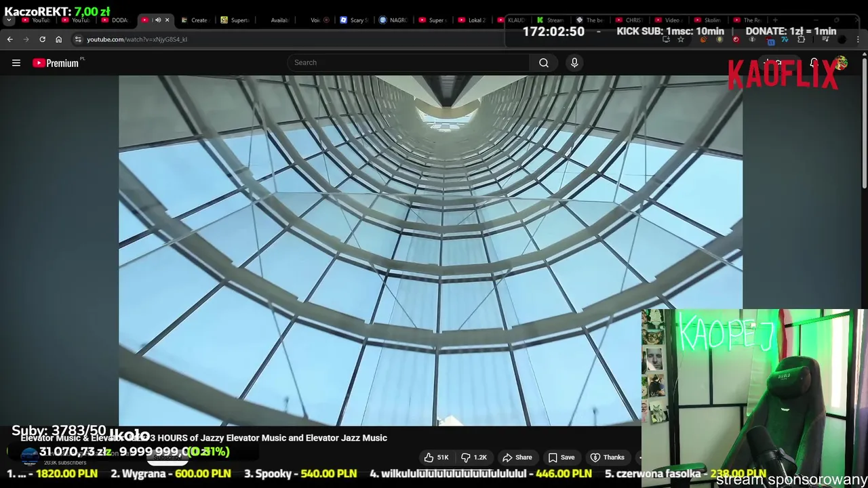
Task: Dislike the video showing 1.2K dislikes
Action: point(474,457)
